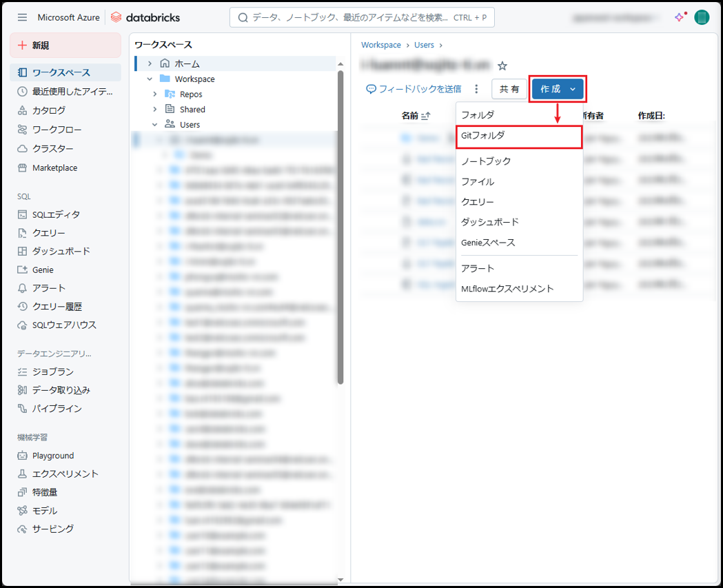The width and height of the screenshot is (723, 588).
Task: Open アラート in the sidebar
Action: pos(65,288)
